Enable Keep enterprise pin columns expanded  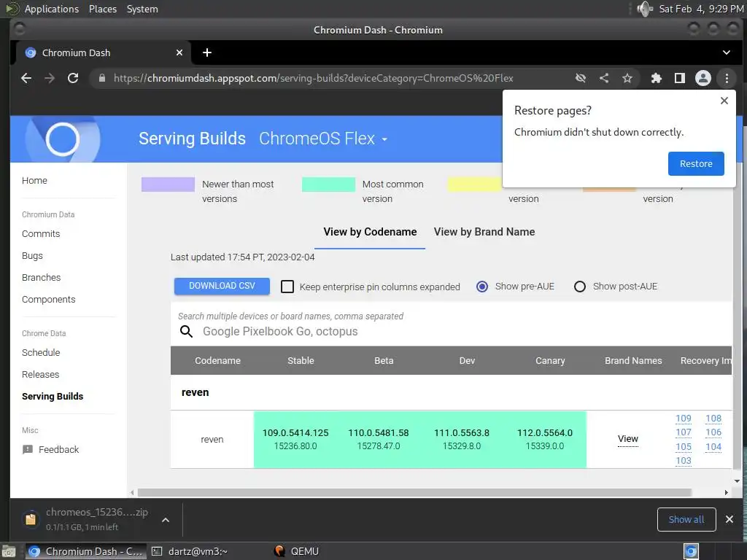287,287
